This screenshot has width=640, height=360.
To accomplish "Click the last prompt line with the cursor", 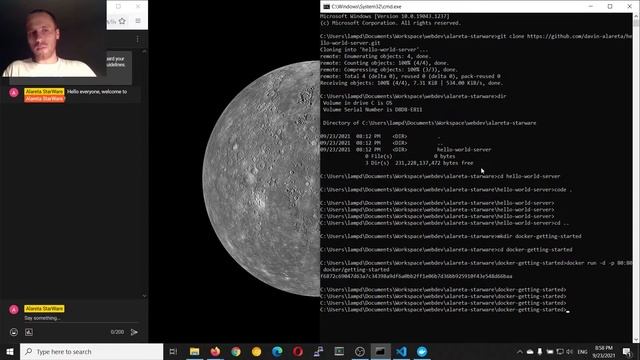I will 445,310.
